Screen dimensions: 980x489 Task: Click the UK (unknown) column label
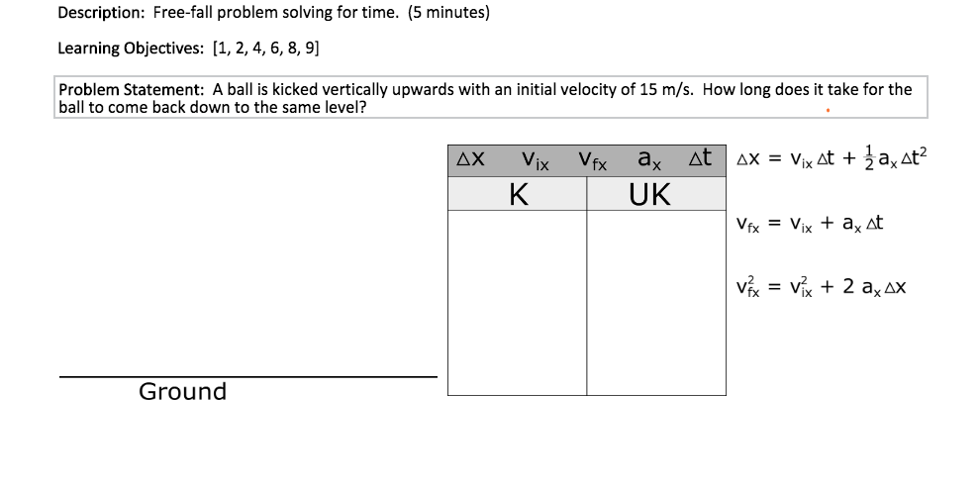[649, 194]
